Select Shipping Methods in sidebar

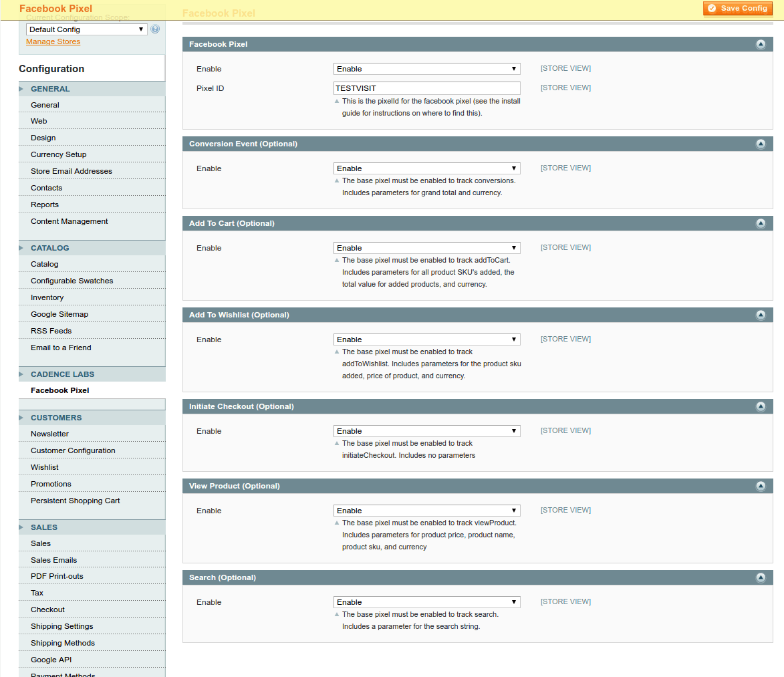pyautogui.click(x=92, y=643)
